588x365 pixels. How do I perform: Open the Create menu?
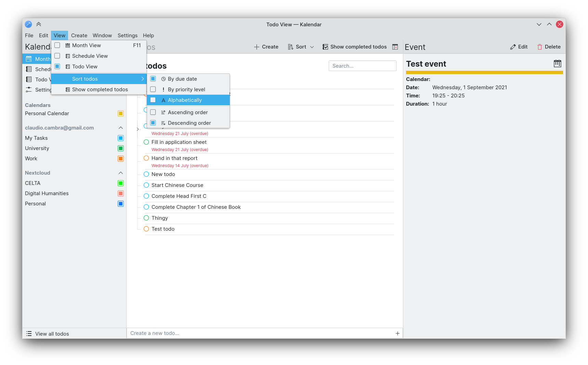[79, 36]
